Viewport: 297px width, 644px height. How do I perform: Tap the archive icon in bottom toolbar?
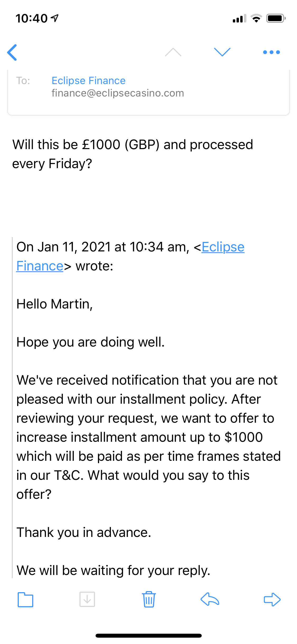(x=87, y=599)
